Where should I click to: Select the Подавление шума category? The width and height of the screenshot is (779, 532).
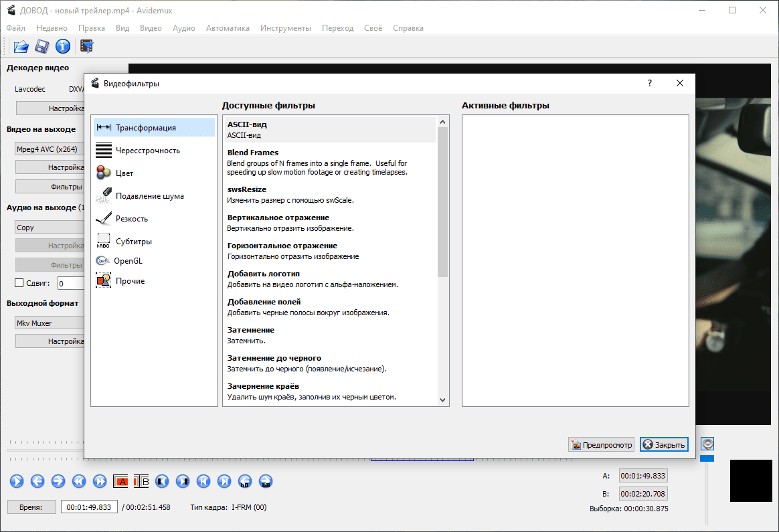coord(154,195)
